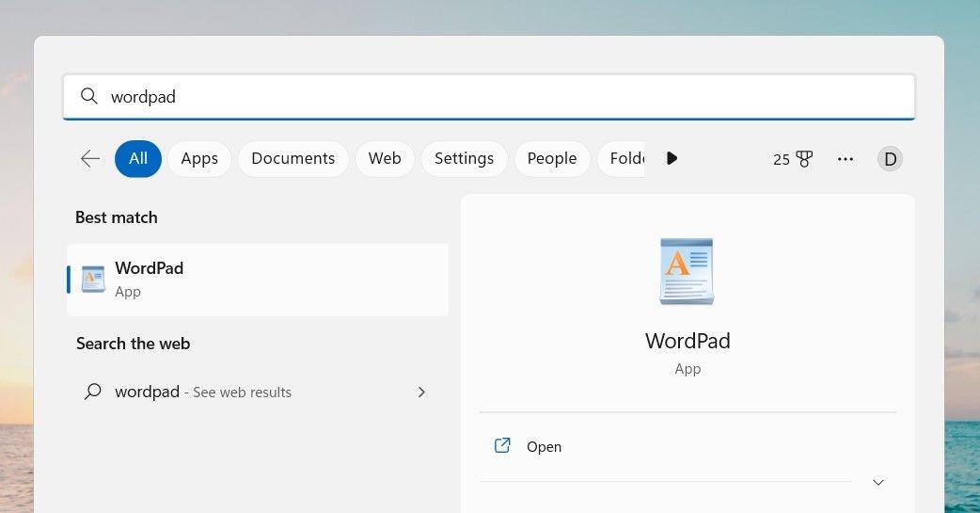Switch to the People filter
980x513 pixels.
click(x=552, y=158)
